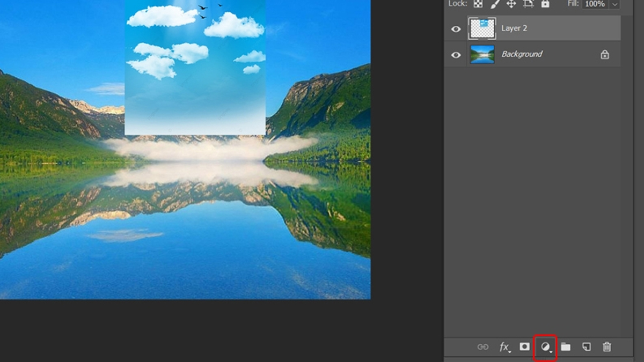Unlock the Background layer padlock

click(605, 54)
